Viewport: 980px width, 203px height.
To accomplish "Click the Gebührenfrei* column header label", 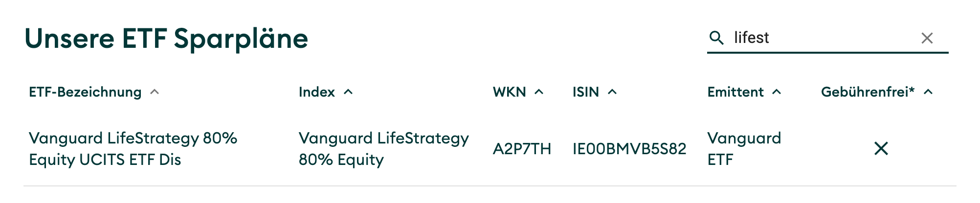I will coord(868,92).
